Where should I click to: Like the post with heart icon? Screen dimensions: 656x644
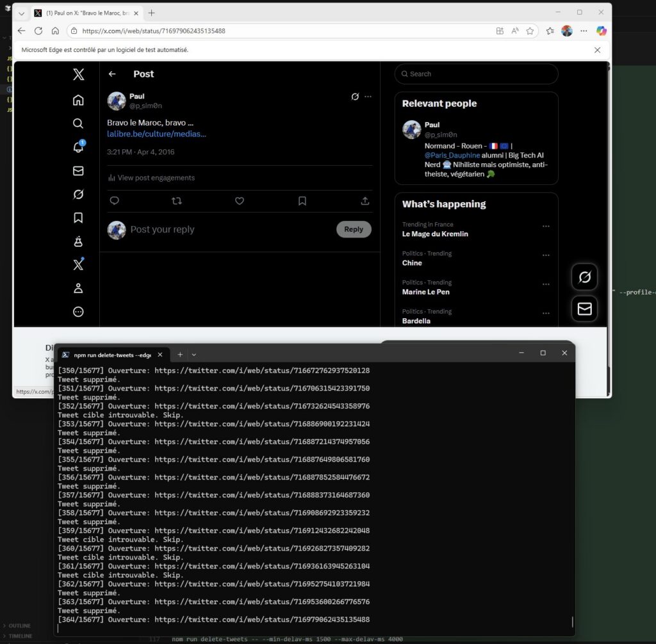coord(240,201)
